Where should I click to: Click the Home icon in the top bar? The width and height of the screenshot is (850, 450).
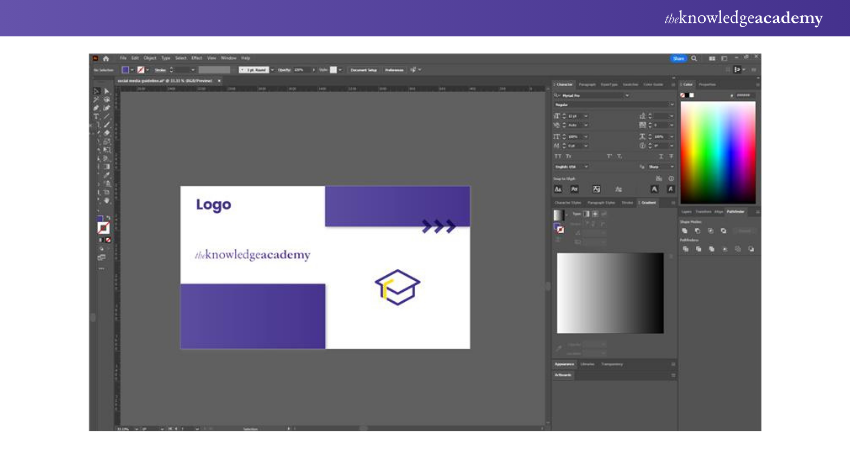click(x=106, y=58)
